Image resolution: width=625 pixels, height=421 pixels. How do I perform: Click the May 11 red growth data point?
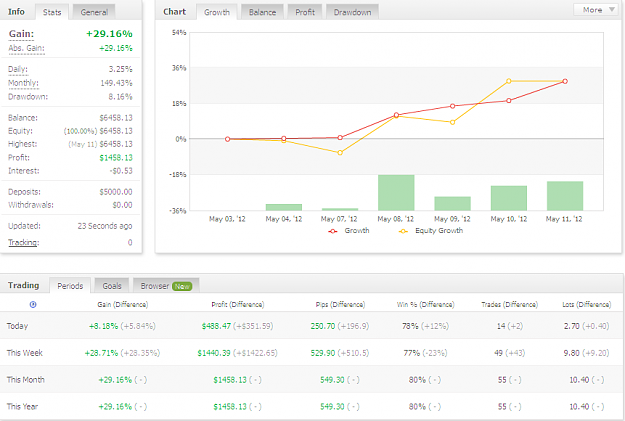pos(565,81)
